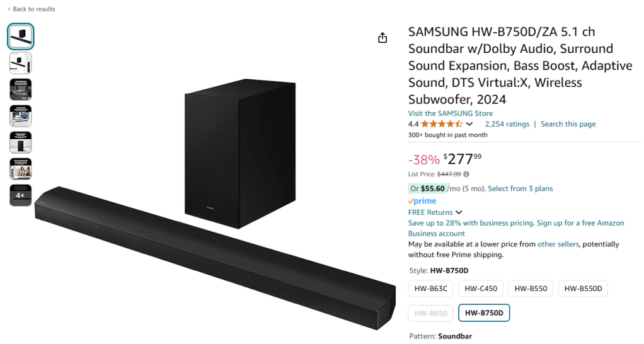Select the HW-C450 style option

(x=481, y=289)
